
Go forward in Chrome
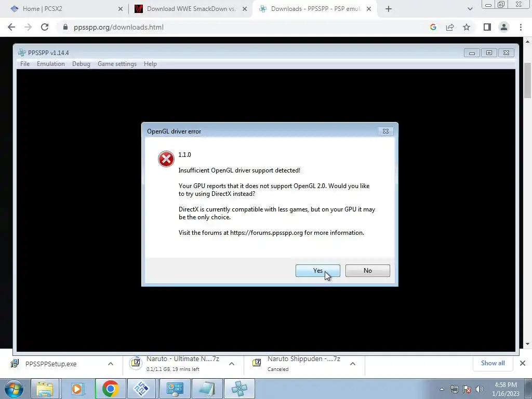pos(28,27)
